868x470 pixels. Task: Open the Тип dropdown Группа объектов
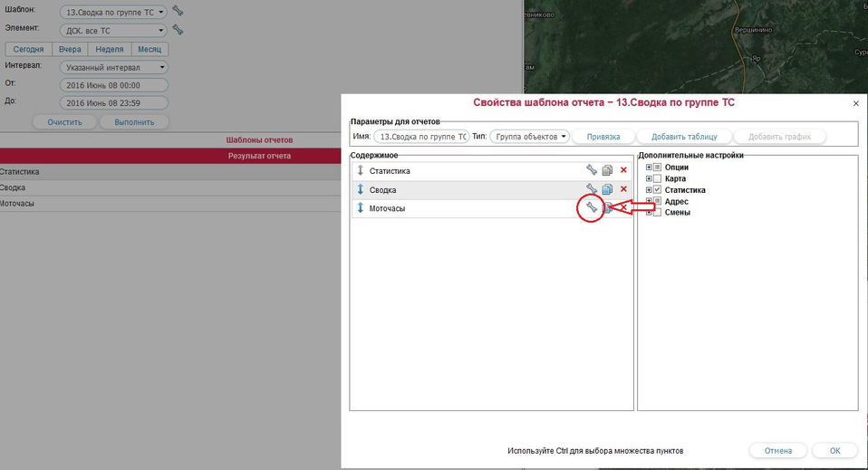point(530,137)
